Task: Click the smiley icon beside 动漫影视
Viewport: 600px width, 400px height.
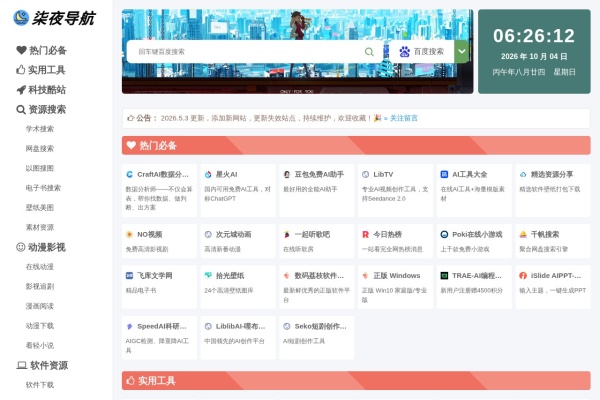Action: (21, 247)
